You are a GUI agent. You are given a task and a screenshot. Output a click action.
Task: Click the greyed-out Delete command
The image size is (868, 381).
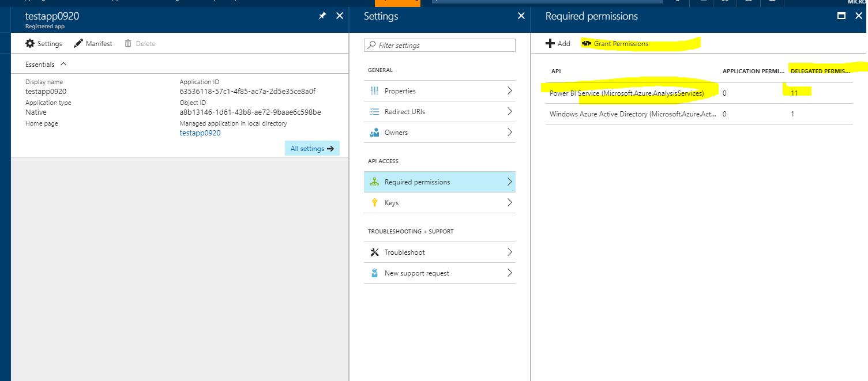click(x=140, y=43)
